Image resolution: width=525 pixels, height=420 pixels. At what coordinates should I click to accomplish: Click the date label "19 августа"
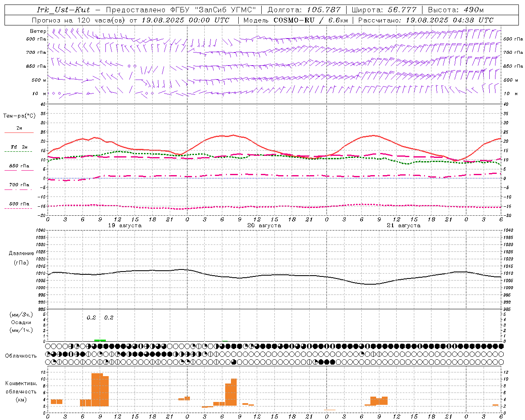(x=125, y=226)
